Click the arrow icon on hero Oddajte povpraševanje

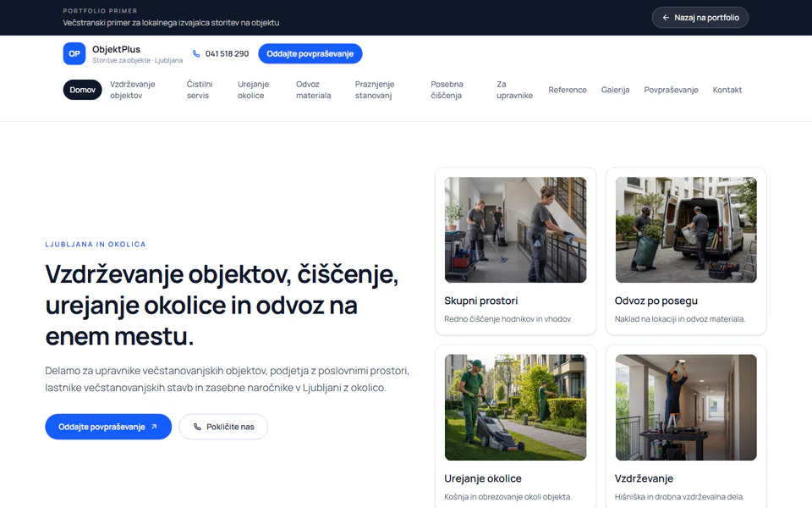154,427
